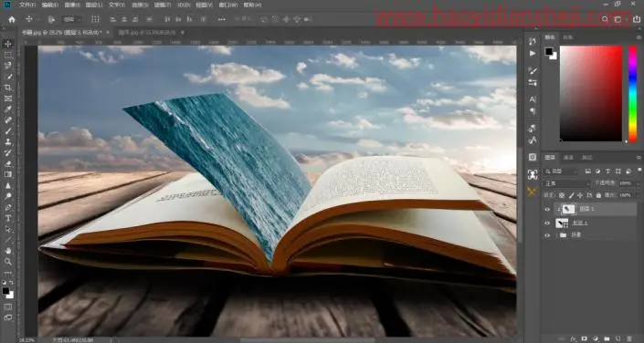This screenshot has height=343, width=644.
Task: Activate the Hand tool
Action: pos(8,250)
